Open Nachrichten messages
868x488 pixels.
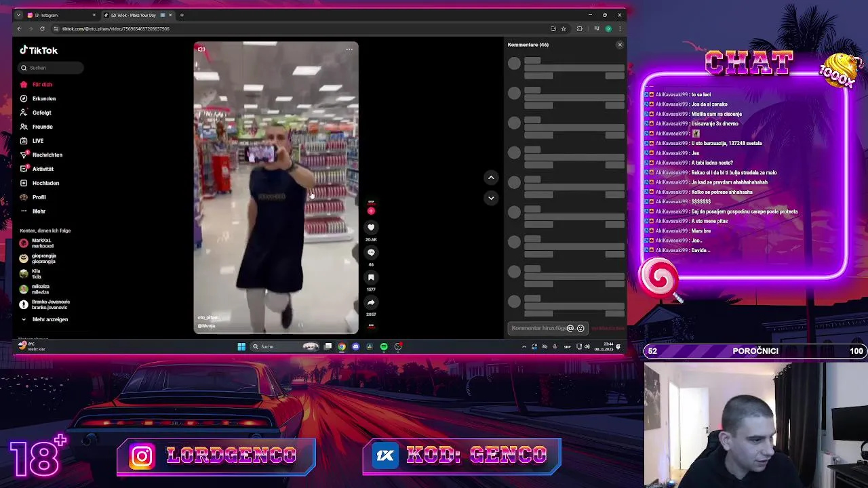[x=47, y=155]
